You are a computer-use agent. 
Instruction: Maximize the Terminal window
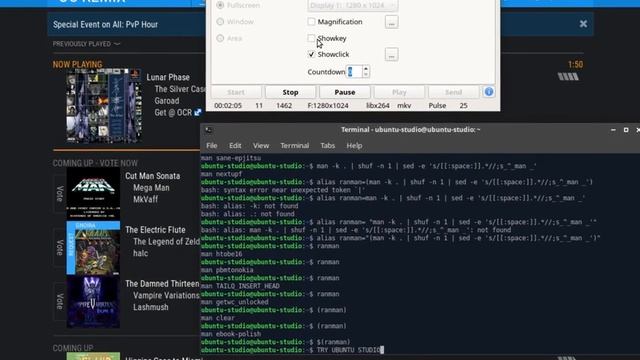tap(626, 130)
